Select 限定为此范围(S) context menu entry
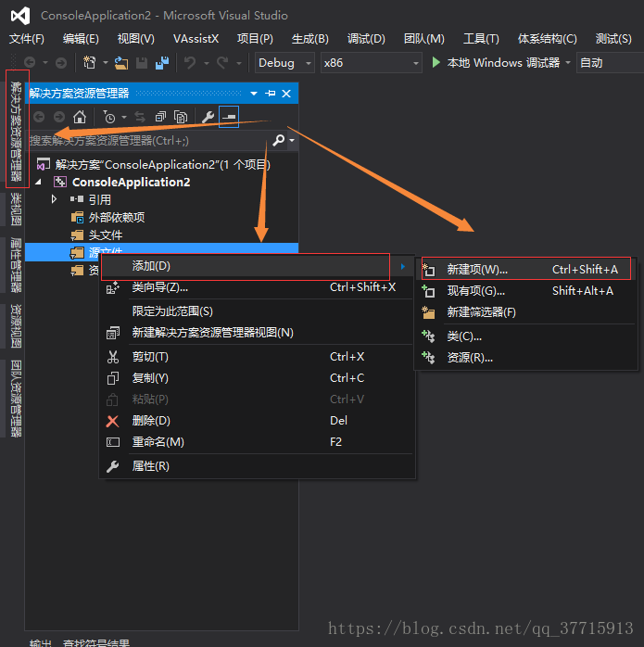Image resolution: width=644 pixels, height=647 pixels. pos(257,311)
